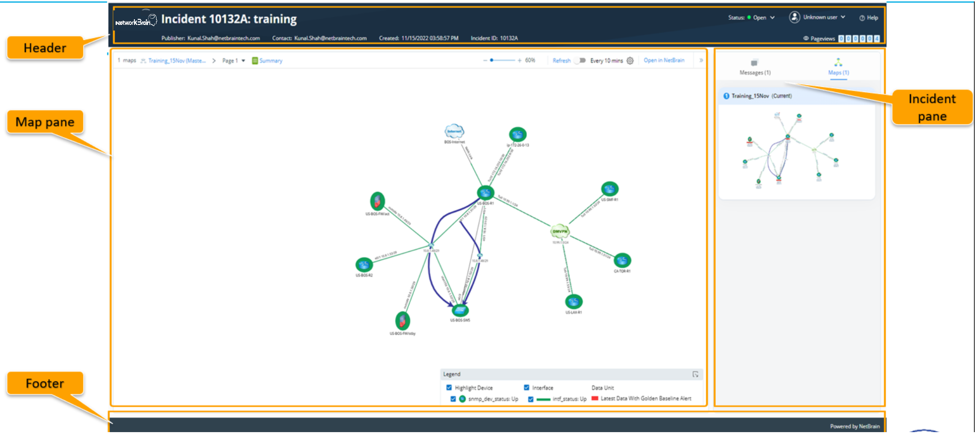Select the BOS-Internet cloud node
980x434 pixels.
[x=455, y=132]
